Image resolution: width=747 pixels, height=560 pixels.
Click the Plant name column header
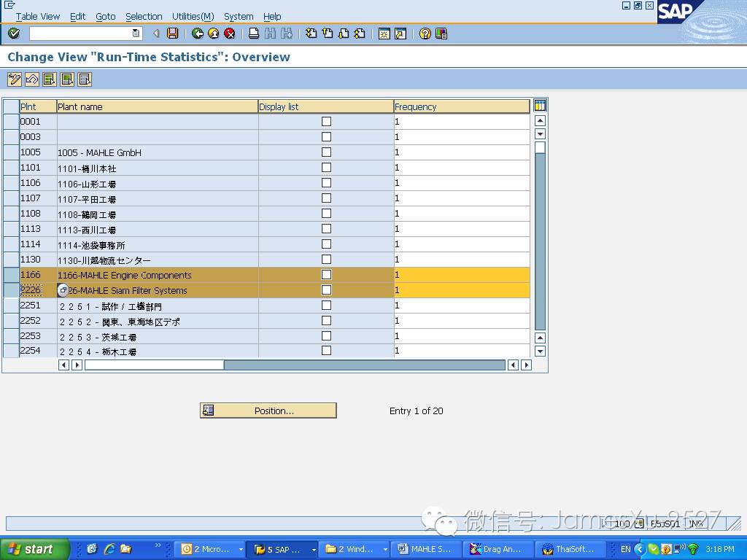pos(158,106)
